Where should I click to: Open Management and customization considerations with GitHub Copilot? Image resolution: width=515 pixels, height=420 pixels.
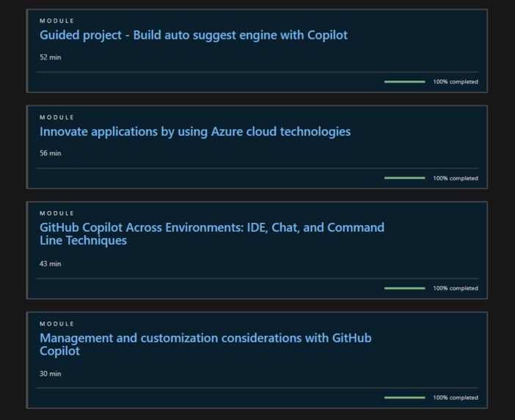click(x=205, y=345)
